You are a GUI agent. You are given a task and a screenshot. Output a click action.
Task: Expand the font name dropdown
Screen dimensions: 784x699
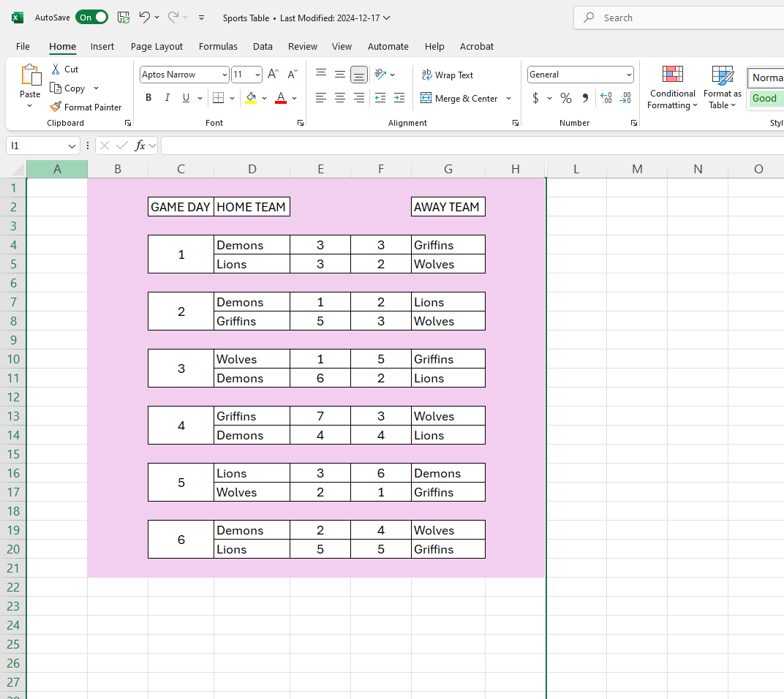click(225, 75)
